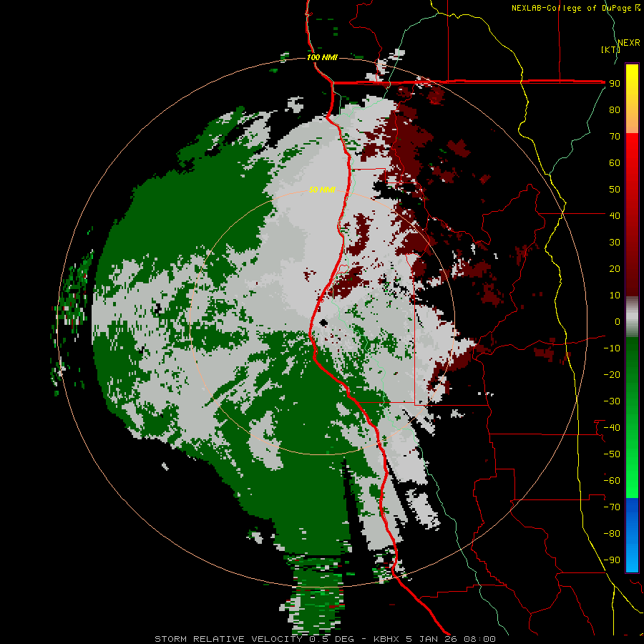Image resolution: width=644 pixels, height=644 pixels.
Task: Click the 50 value on the velocity scale
Action: (615, 190)
